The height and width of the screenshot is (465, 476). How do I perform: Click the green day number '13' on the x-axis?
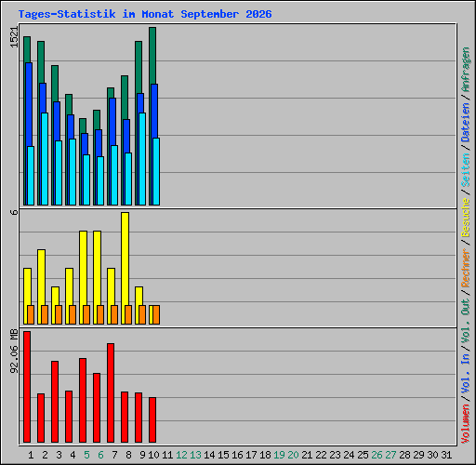[x=195, y=455]
